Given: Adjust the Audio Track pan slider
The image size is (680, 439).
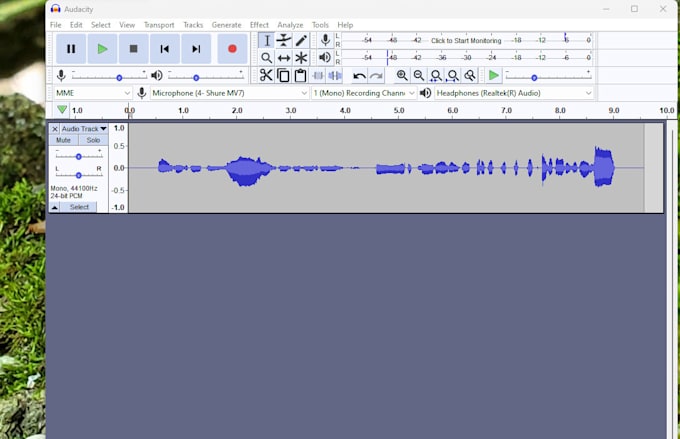Looking at the screenshot, I should tap(78, 175).
